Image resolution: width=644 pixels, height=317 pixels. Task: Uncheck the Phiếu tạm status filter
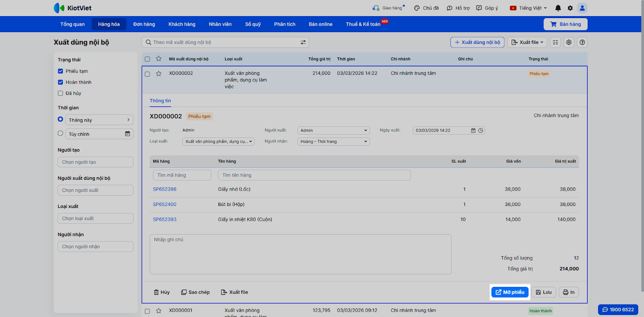point(60,71)
